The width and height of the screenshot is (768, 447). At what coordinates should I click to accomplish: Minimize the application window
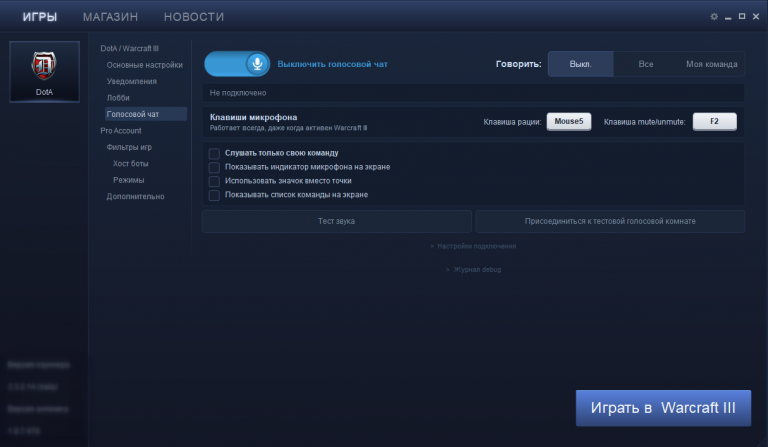coord(728,17)
